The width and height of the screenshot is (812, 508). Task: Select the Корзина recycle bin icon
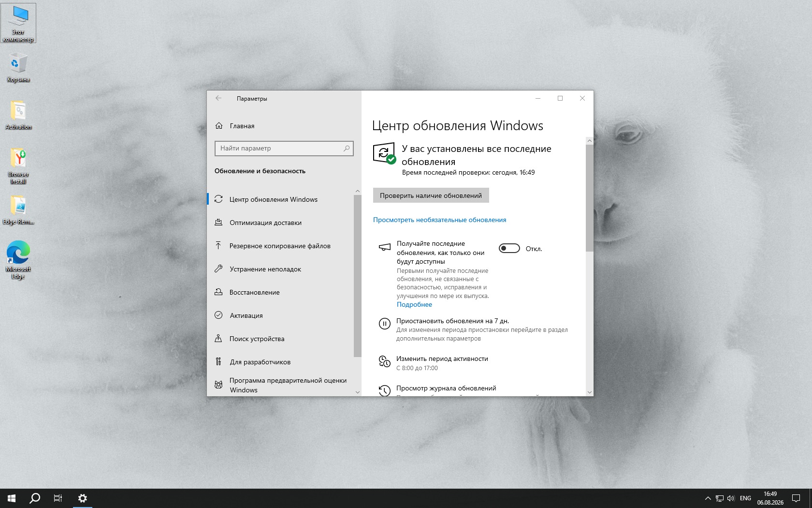(x=18, y=68)
